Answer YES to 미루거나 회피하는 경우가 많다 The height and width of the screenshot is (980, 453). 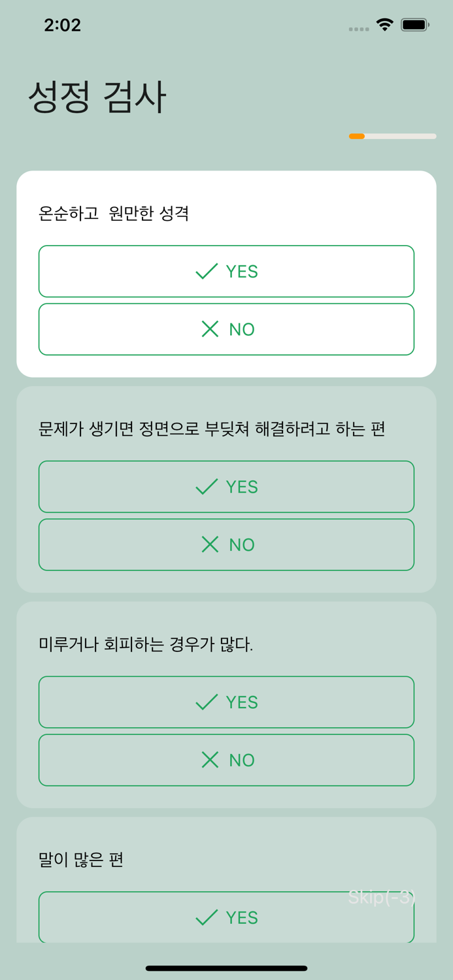226,702
